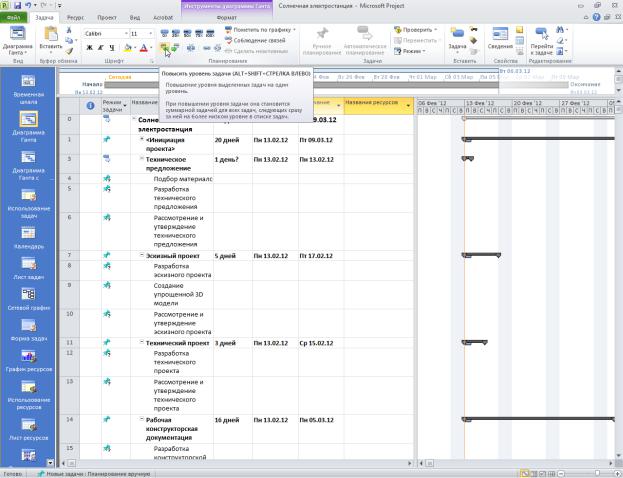
Task: Collapse Рабочая конструкторская документация summary task
Action: click(x=141, y=419)
